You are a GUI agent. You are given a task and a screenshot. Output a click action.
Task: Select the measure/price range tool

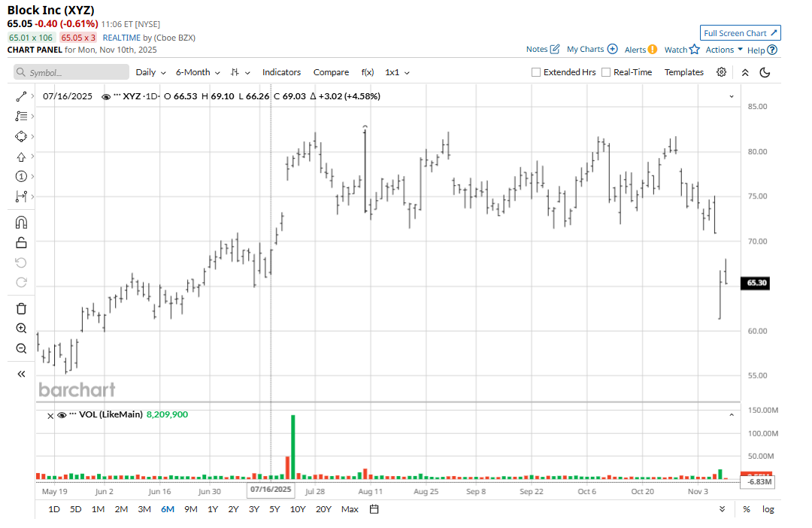tap(21, 196)
